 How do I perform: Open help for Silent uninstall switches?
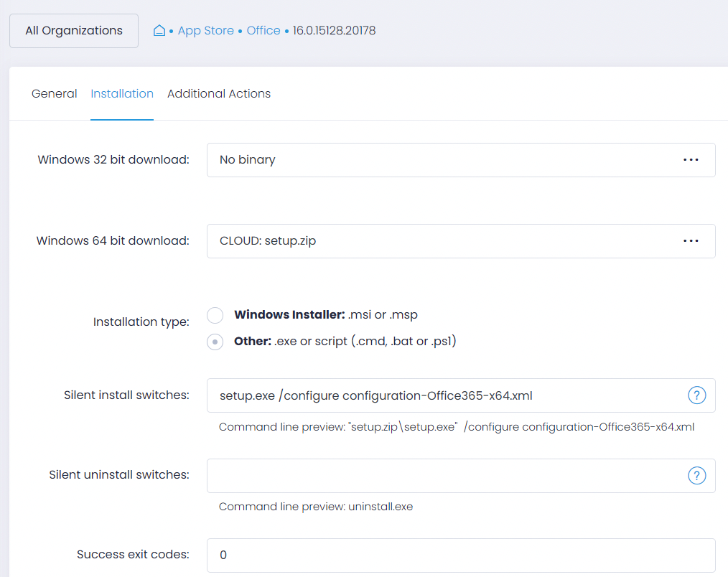(x=696, y=475)
